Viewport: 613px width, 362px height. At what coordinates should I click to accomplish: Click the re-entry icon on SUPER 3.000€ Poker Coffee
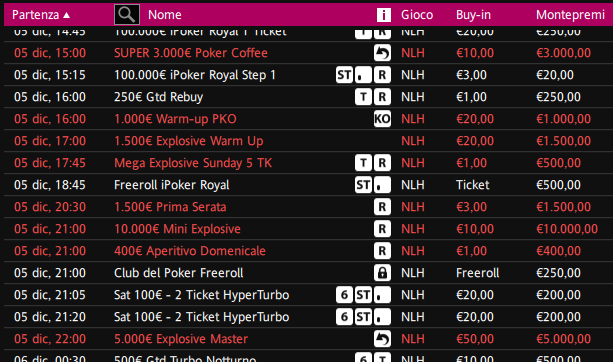point(382,53)
